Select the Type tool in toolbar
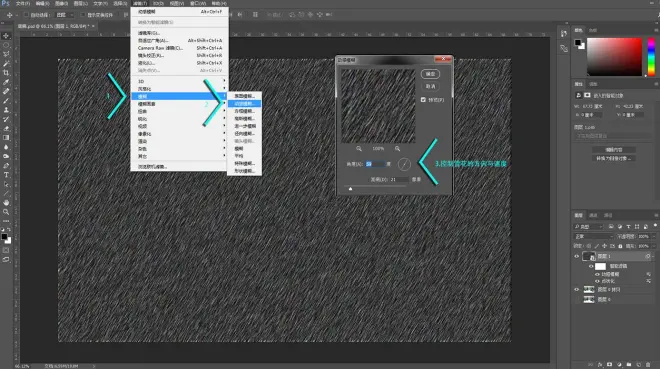Viewport: 660px width, 369px height. [6, 175]
